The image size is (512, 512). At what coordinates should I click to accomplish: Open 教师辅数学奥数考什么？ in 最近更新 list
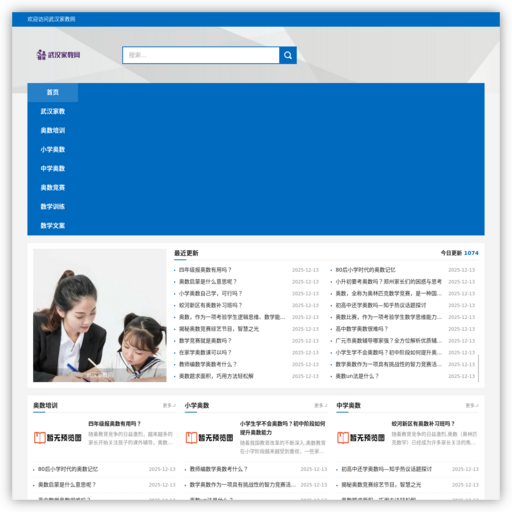click(208, 364)
